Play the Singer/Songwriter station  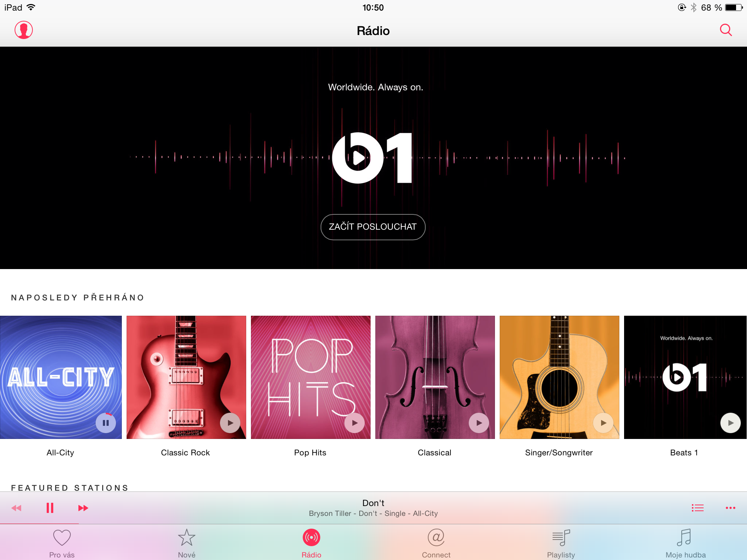coord(603,423)
